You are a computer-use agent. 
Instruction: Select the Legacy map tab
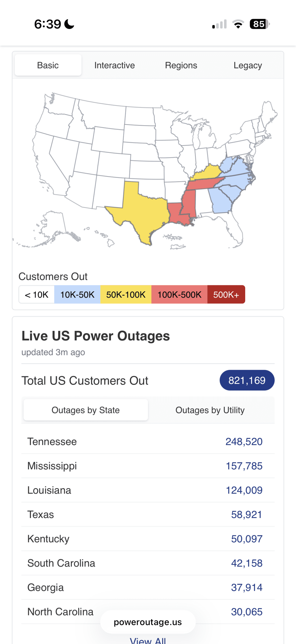247,65
